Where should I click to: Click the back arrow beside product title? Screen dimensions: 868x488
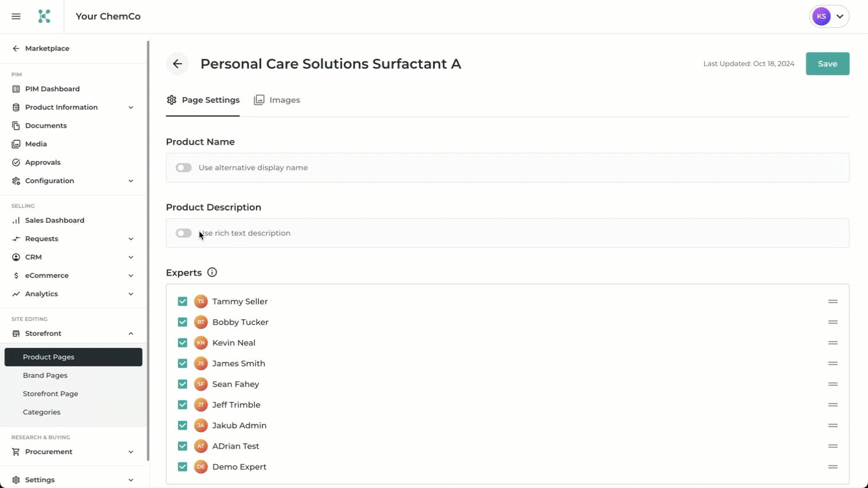click(177, 64)
